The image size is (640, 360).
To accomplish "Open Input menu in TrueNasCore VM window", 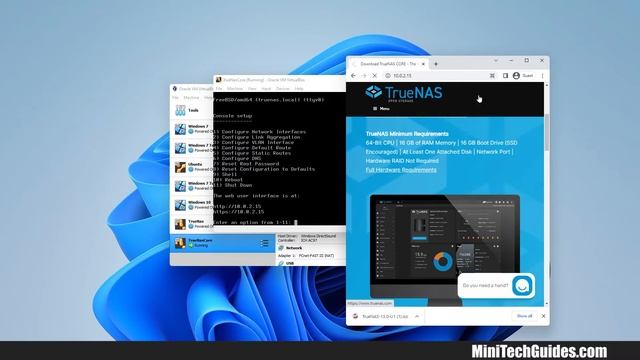I will [x=266, y=89].
